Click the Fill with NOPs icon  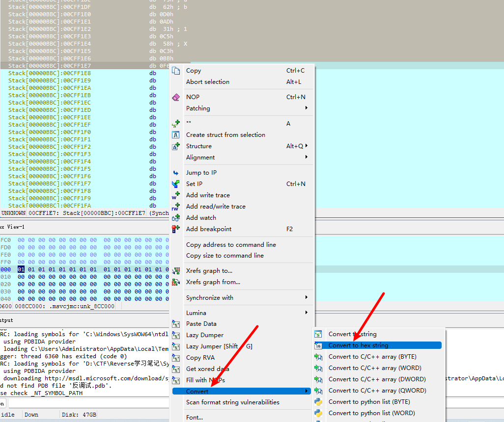(176, 380)
